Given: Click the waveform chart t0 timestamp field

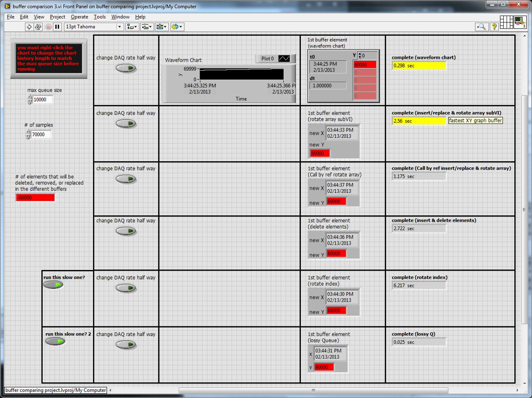Looking at the screenshot, I should 328,67.
